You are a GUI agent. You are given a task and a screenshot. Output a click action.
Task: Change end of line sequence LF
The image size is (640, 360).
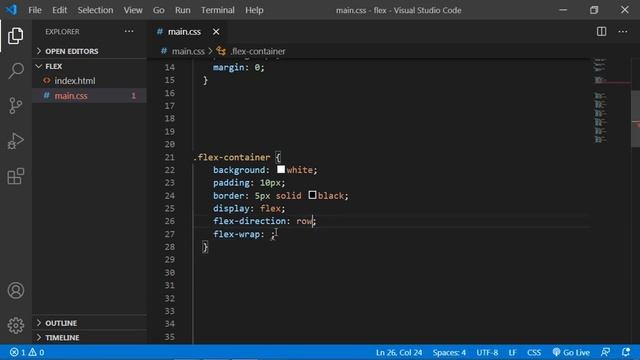(512, 352)
